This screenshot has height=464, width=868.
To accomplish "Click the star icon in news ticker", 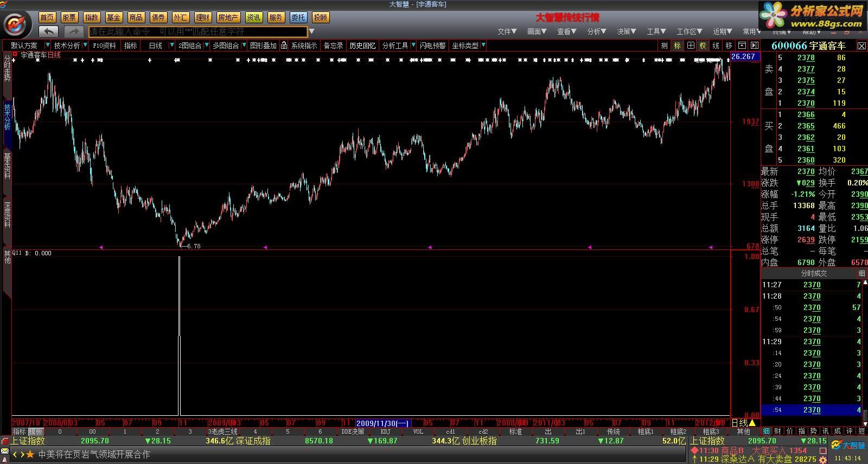I will 30,454.
